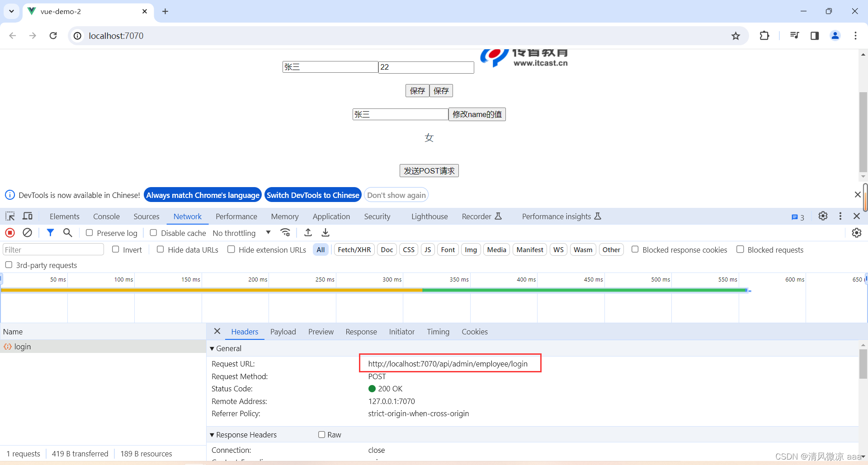Dismiss the DevTools language infobar
The width and height of the screenshot is (868, 465).
pyautogui.click(x=858, y=195)
